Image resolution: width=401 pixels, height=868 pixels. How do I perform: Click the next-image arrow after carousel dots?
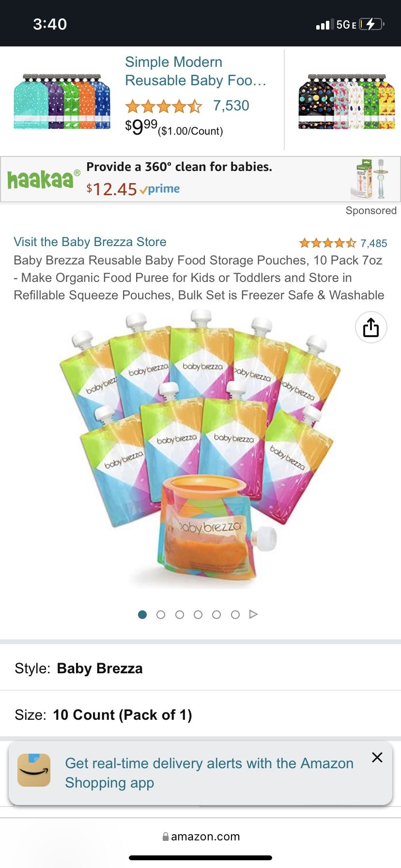click(253, 614)
